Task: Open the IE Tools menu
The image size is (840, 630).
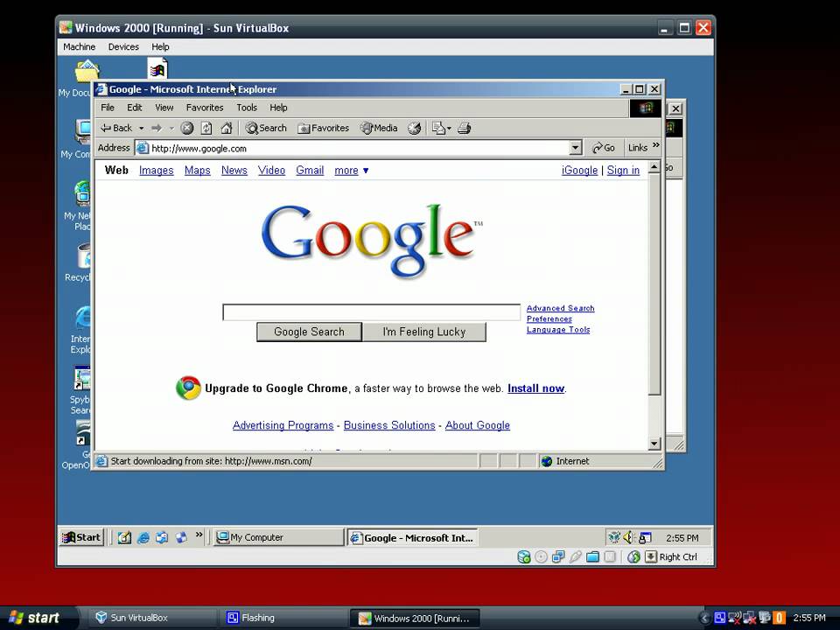Action: [247, 108]
